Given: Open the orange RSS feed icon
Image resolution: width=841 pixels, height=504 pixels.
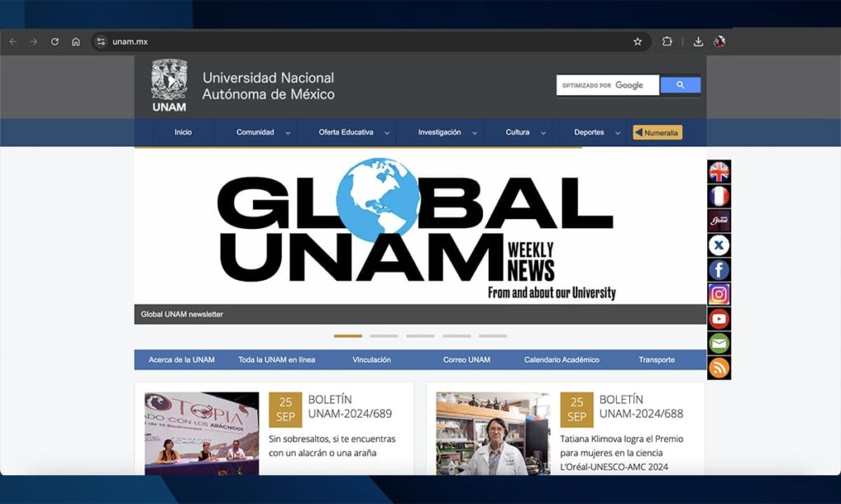Looking at the screenshot, I should pos(719,368).
